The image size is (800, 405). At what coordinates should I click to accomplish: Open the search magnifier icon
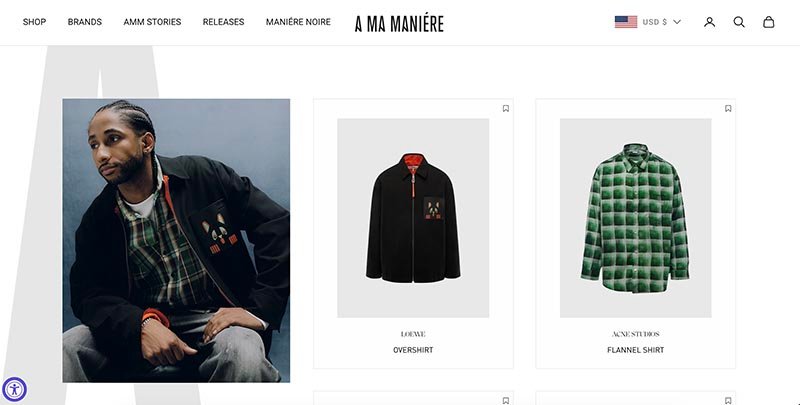[x=739, y=22]
